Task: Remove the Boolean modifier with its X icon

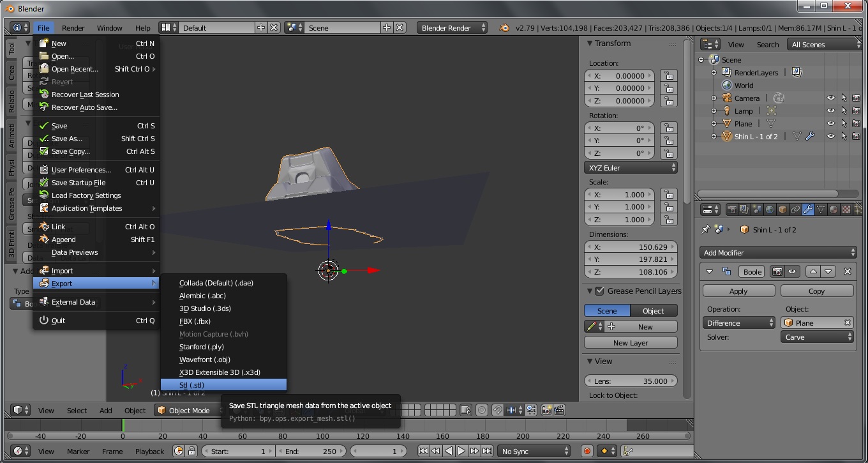Action: pyautogui.click(x=848, y=271)
